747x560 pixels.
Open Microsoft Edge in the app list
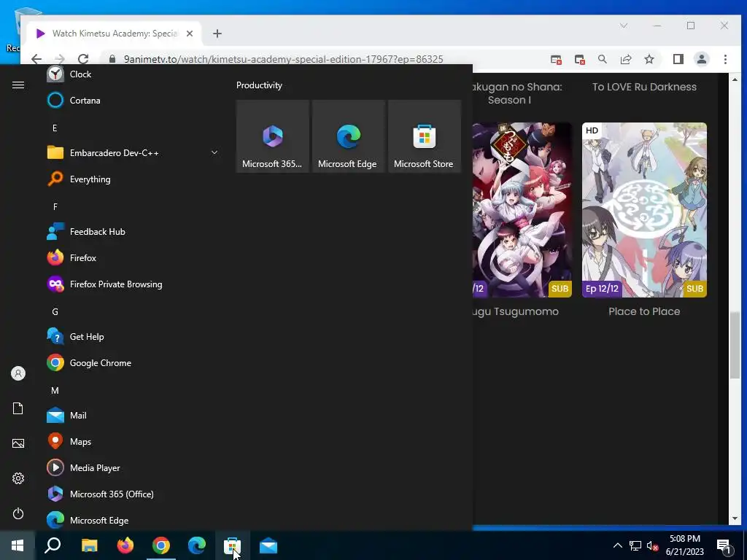pos(133,520)
